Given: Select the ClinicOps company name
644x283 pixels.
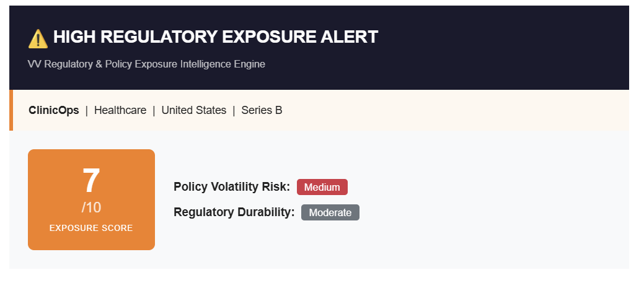Looking at the screenshot, I should coord(54,110).
